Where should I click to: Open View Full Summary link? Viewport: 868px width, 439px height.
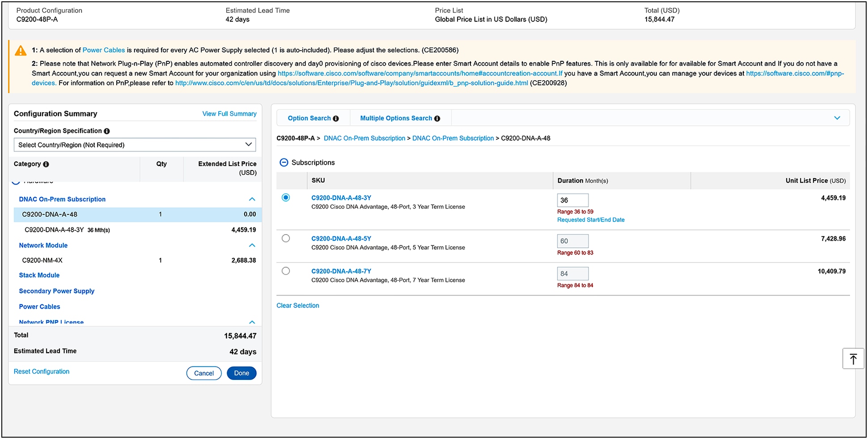(x=229, y=114)
